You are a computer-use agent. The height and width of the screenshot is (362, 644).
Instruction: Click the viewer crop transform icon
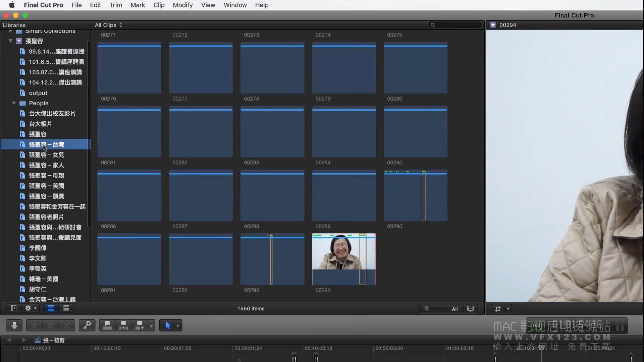coord(498,309)
